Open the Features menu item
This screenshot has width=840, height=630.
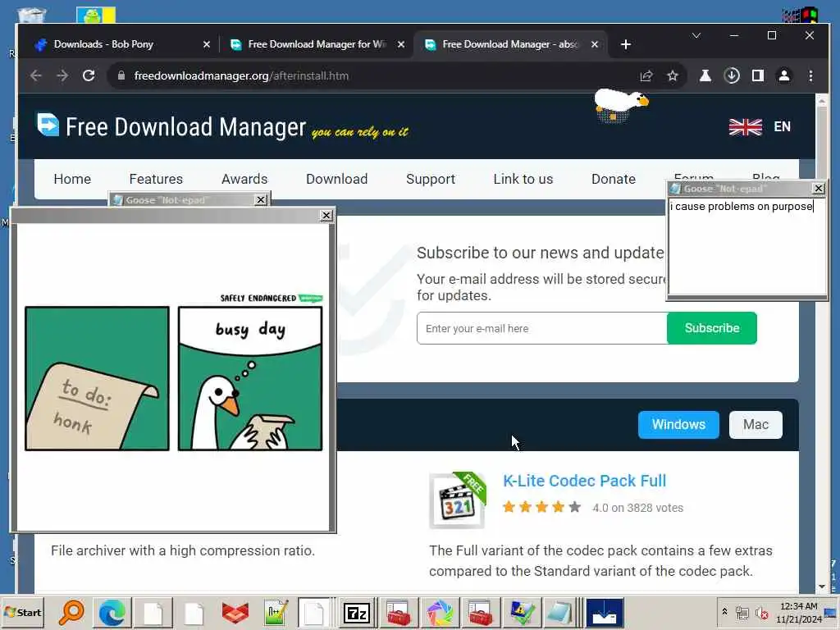pos(156,179)
